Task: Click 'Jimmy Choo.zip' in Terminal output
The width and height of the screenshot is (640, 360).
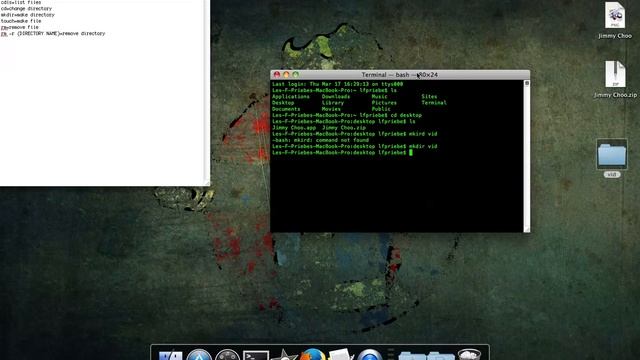Action: (x=344, y=128)
